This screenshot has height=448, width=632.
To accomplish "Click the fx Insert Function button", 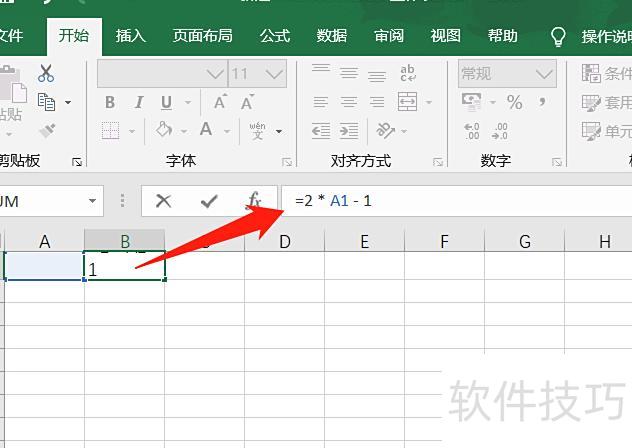I will point(254,200).
